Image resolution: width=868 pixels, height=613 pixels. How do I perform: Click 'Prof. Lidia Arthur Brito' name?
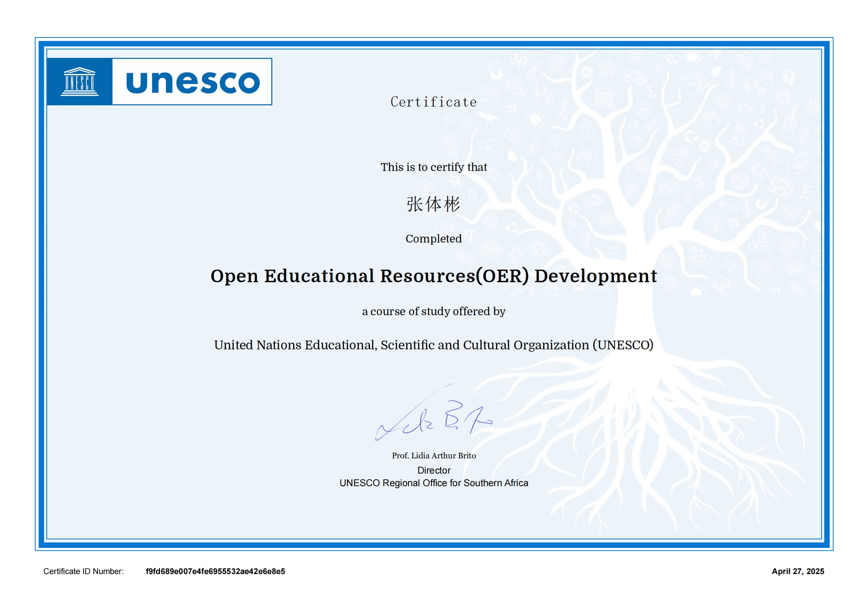coord(434,456)
